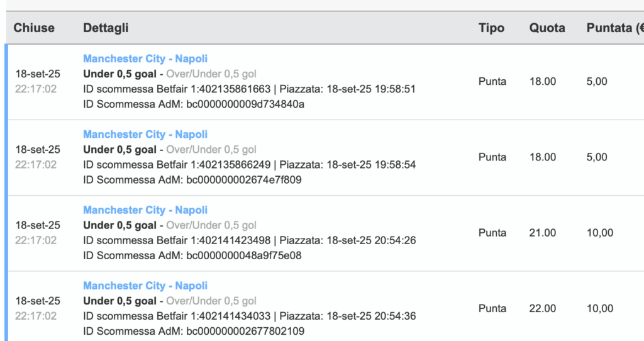Screen dimensions: 644x341
Task: Open Manchester City - Napoli link above bet 1:402141434033
Action: pyautogui.click(x=145, y=286)
